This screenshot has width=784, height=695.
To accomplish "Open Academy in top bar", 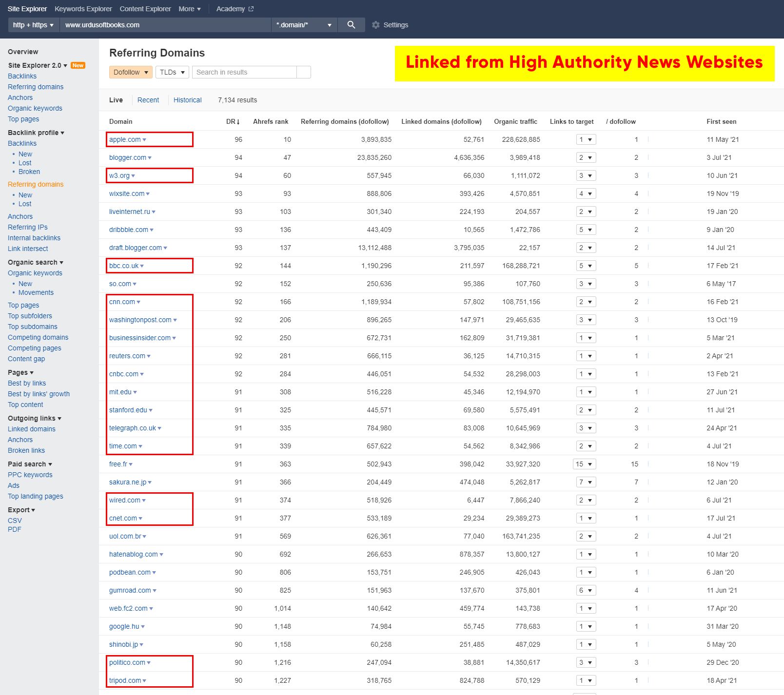I will (x=231, y=9).
